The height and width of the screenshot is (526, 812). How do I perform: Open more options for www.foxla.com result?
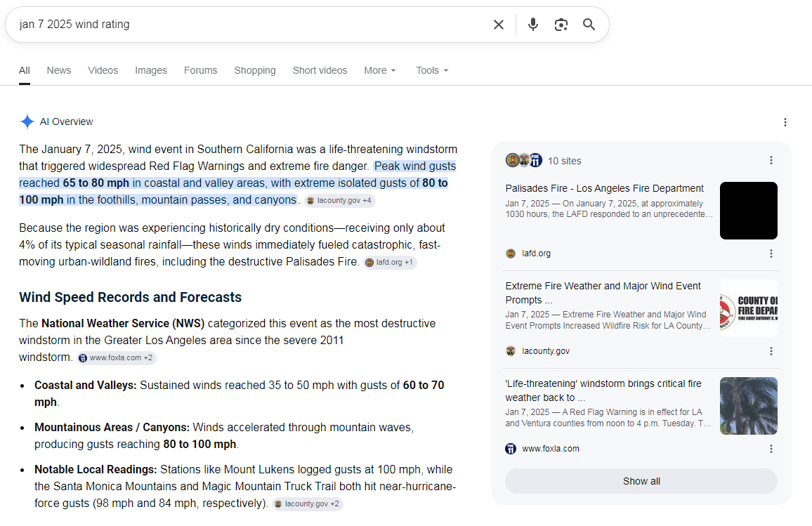click(771, 449)
